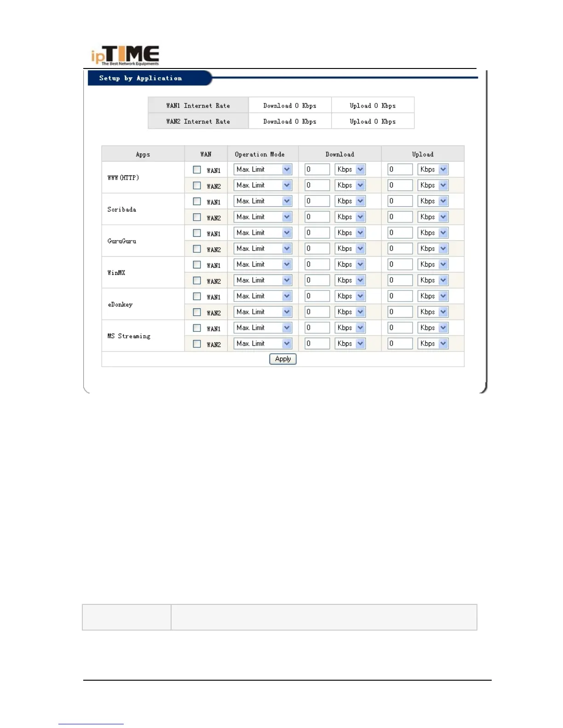The height and width of the screenshot is (728, 563).
Task: Focus Soribada WAN1 download value field
Action: tap(317, 201)
